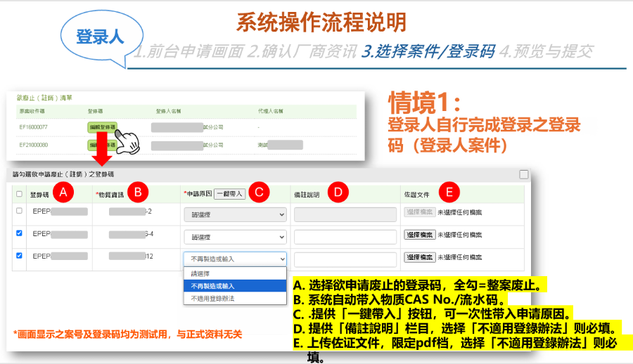Image resolution: width=633 pixels, height=364 pixels.
Task: Click *物質資訊 column header
Action: [x=110, y=195]
